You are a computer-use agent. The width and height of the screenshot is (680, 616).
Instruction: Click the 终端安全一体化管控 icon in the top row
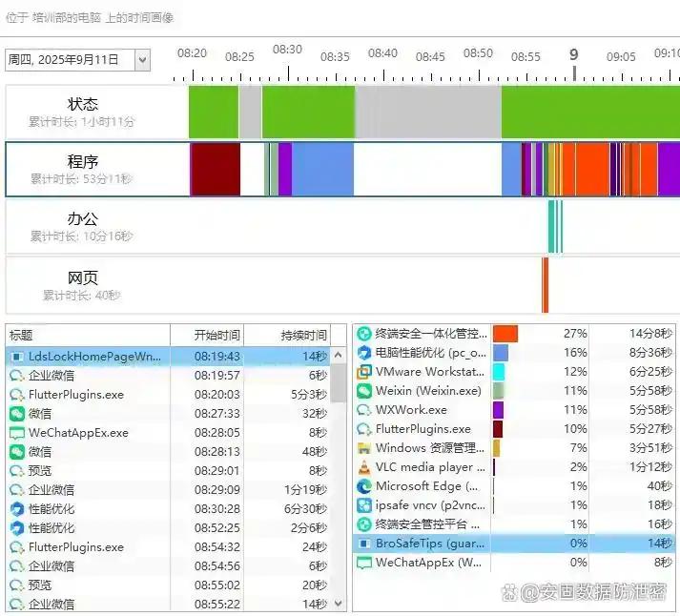coord(363,334)
